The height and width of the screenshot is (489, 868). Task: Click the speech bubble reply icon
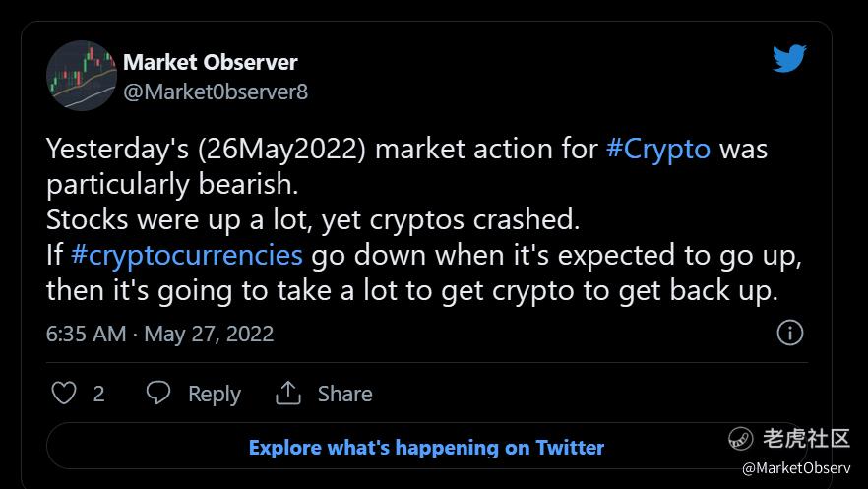(x=158, y=394)
